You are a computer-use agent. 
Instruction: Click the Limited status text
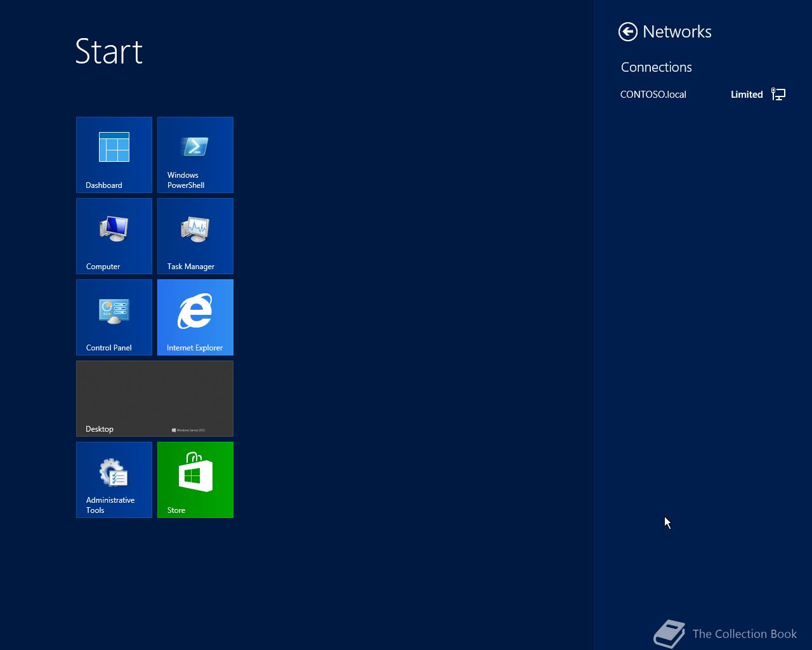click(747, 95)
